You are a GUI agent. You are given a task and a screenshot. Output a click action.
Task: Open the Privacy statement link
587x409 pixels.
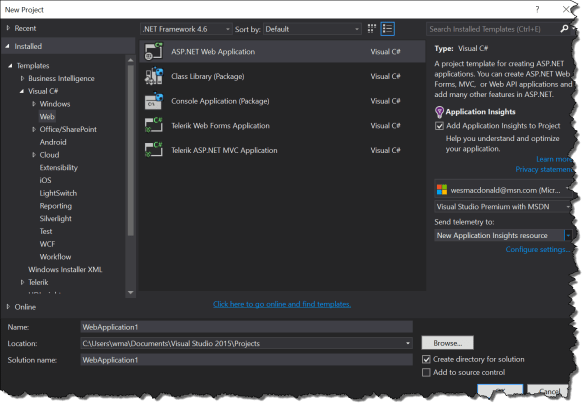pyautogui.click(x=544, y=170)
